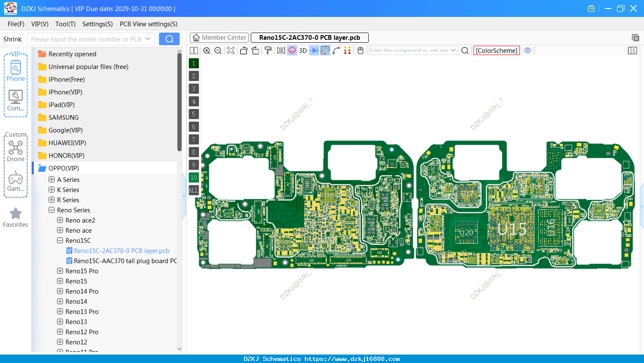Click the Shrink button
This screenshot has height=363, width=644.
coord(13,39)
